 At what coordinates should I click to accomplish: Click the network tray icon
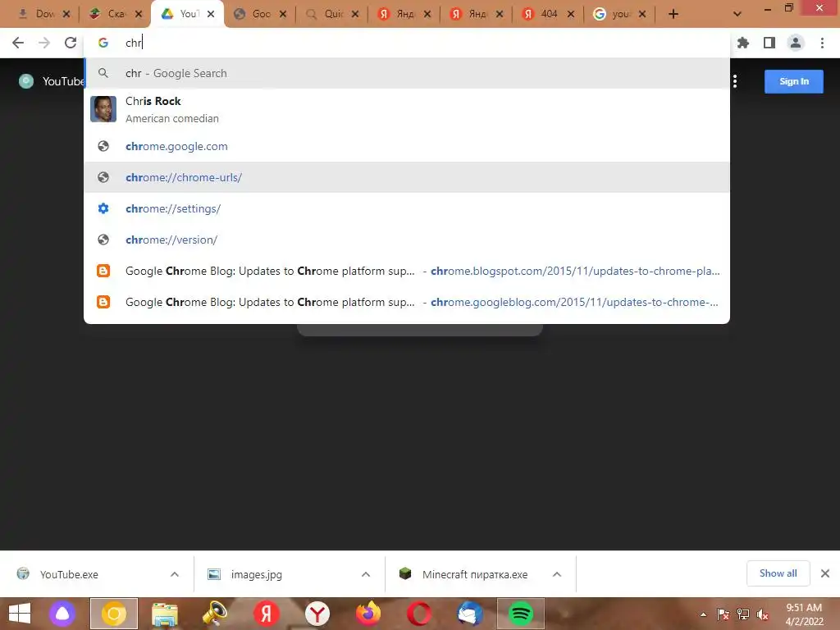[743, 614]
